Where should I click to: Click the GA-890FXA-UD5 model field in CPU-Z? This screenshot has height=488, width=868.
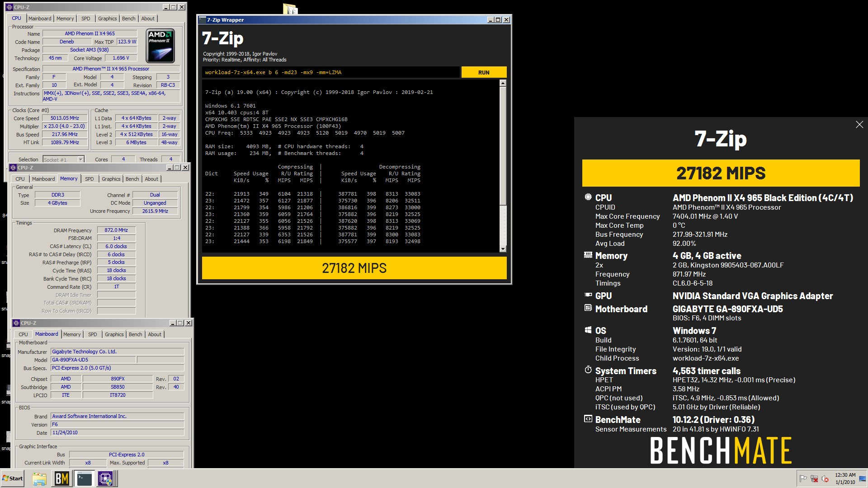coord(93,360)
